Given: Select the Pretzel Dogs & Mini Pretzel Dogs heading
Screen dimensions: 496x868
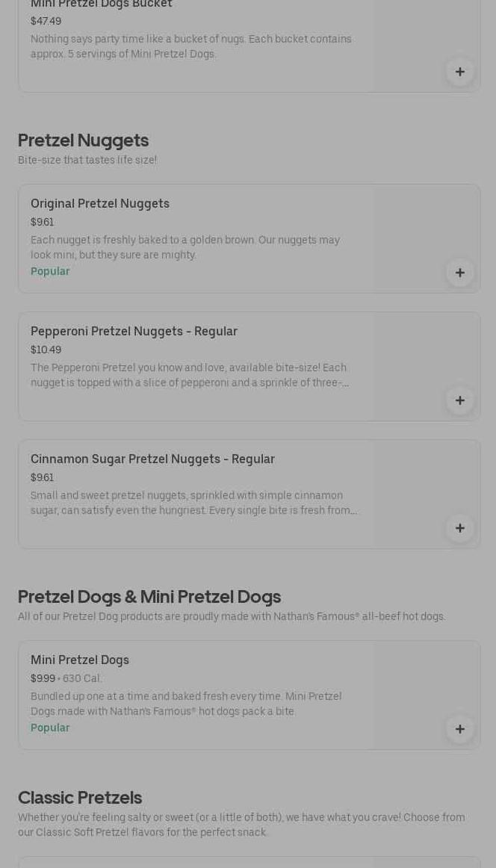Looking at the screenshot, I should coord(149,596).
